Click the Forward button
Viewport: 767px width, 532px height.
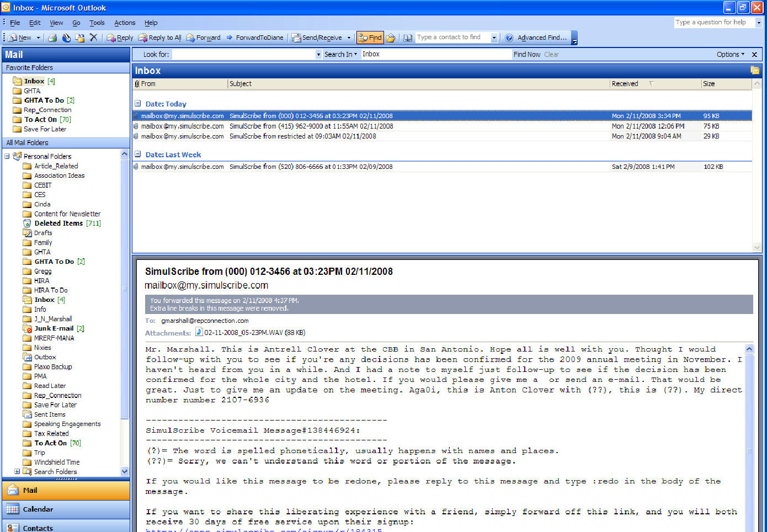(x=203, y=38)
